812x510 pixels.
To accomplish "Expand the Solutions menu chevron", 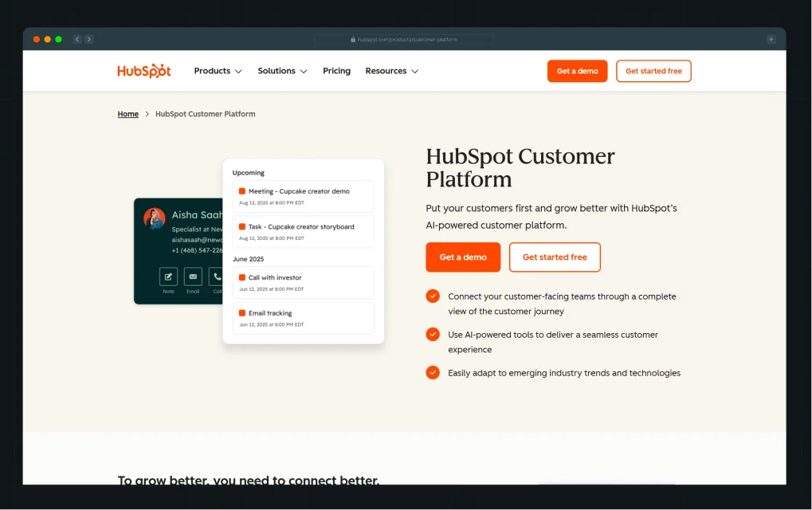I will 304,72.
